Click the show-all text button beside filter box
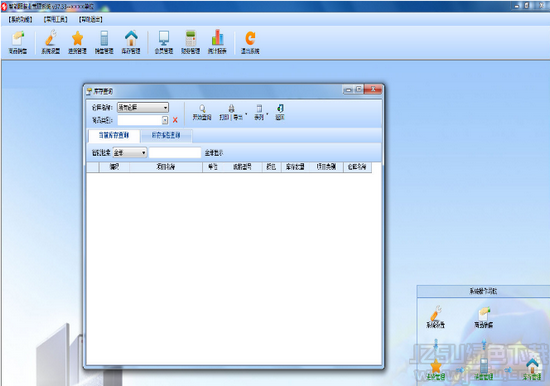This screenshot has height=386, width=550. (x=214, y=153)
